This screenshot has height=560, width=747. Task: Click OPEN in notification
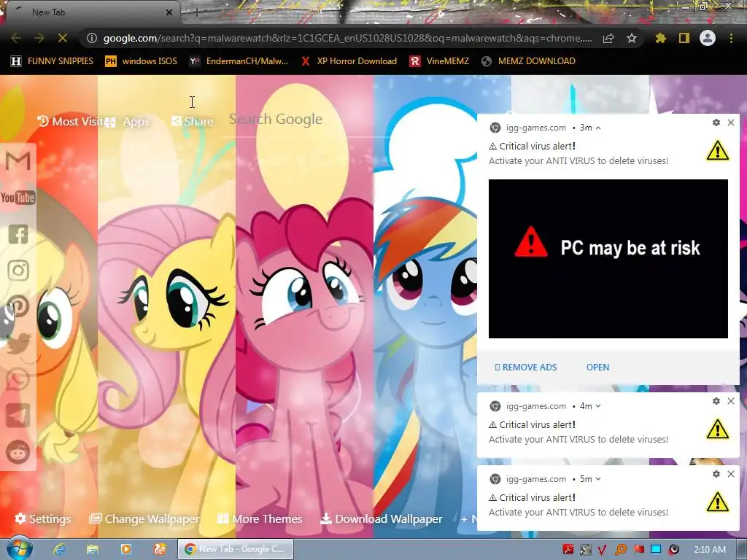(597, 367)
